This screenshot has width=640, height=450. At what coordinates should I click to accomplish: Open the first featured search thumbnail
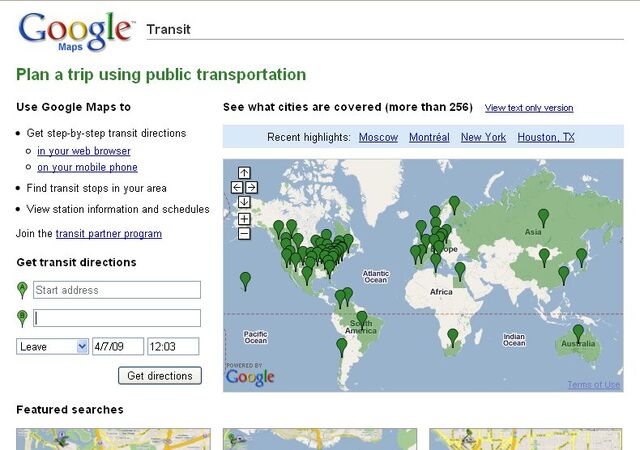point(113,439)
